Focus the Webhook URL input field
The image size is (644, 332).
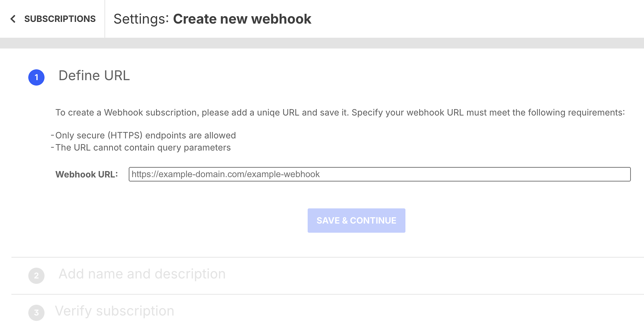[x=379, y=174]
